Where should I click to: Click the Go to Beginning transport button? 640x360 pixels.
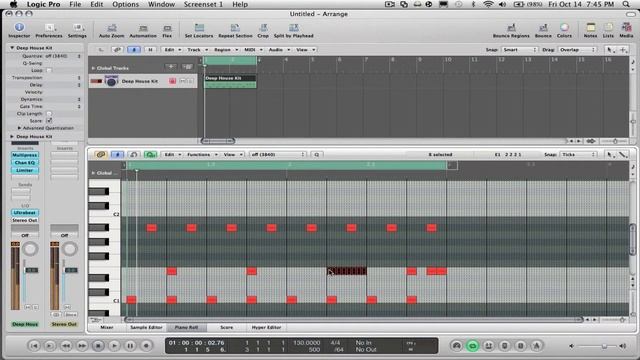34,346
